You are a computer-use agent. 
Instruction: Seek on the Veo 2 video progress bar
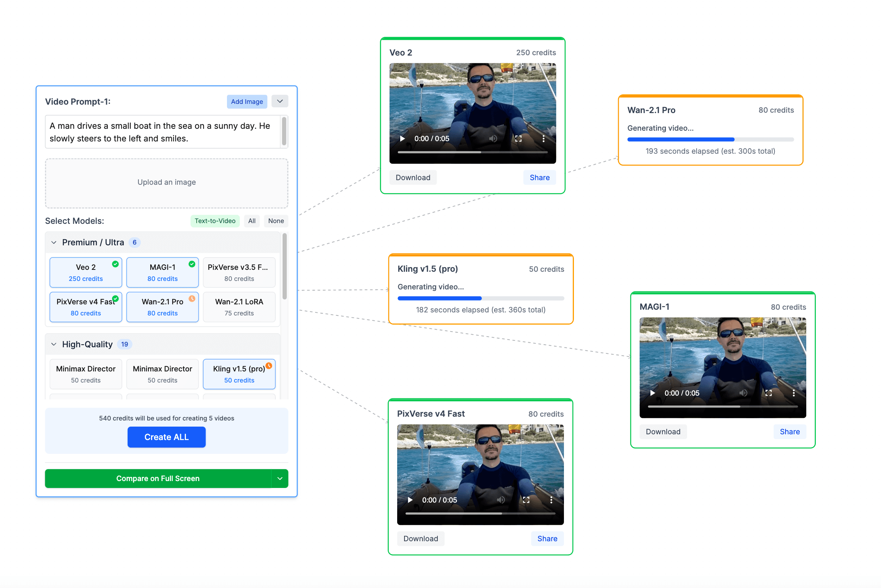click(x=473, y=152)
